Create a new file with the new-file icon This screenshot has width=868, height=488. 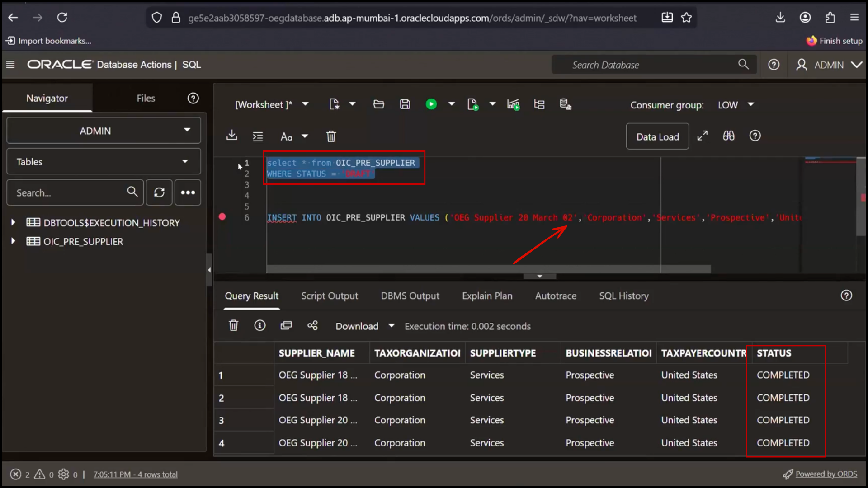(x=334, y=104)
